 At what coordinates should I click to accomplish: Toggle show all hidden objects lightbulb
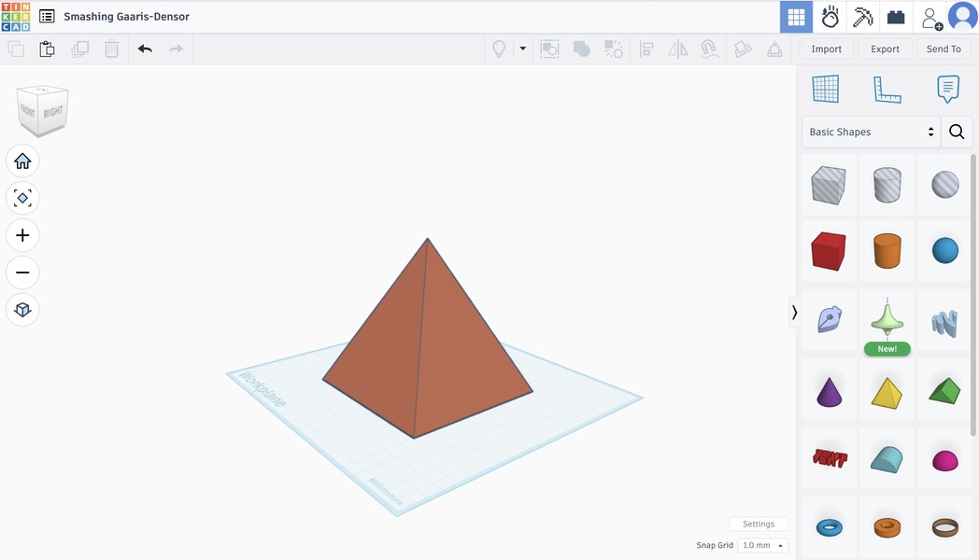(x=499, y=49)
